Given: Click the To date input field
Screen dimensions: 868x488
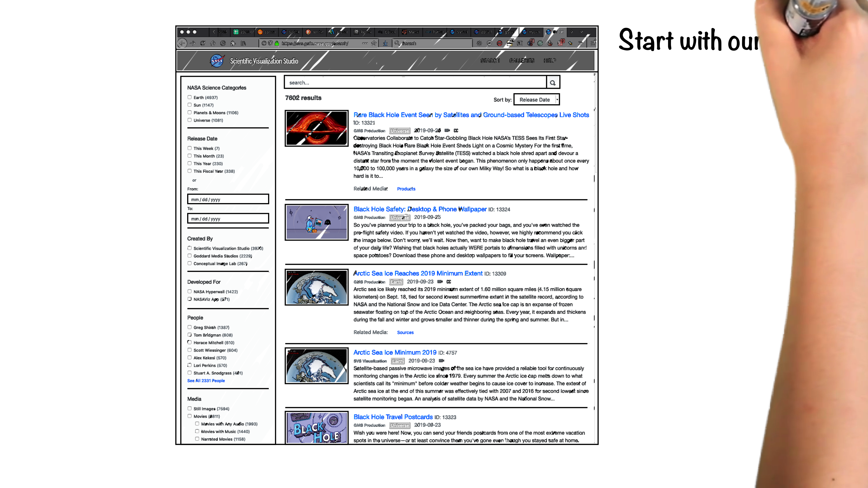Looking at the screenshot, I should tap(228, 218).
